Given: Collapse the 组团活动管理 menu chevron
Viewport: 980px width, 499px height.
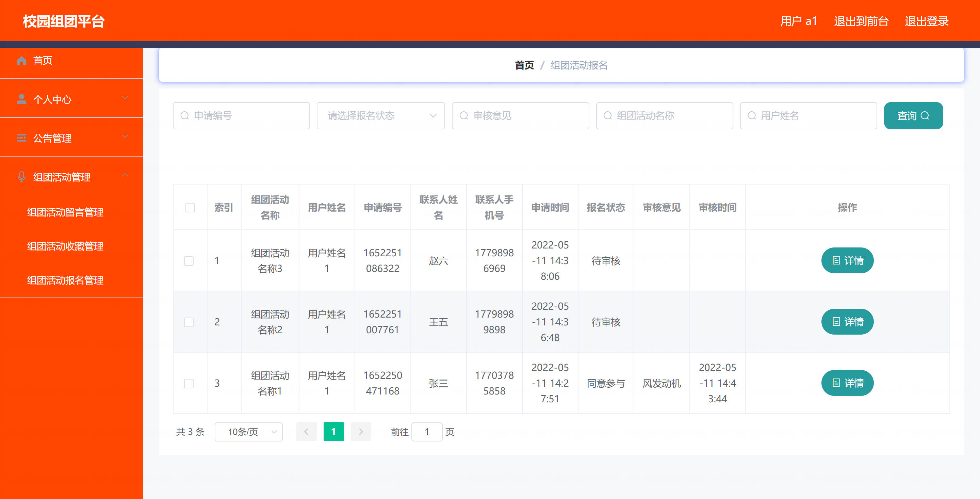Looking at the screenshot, I should click(x=125, y=175).
